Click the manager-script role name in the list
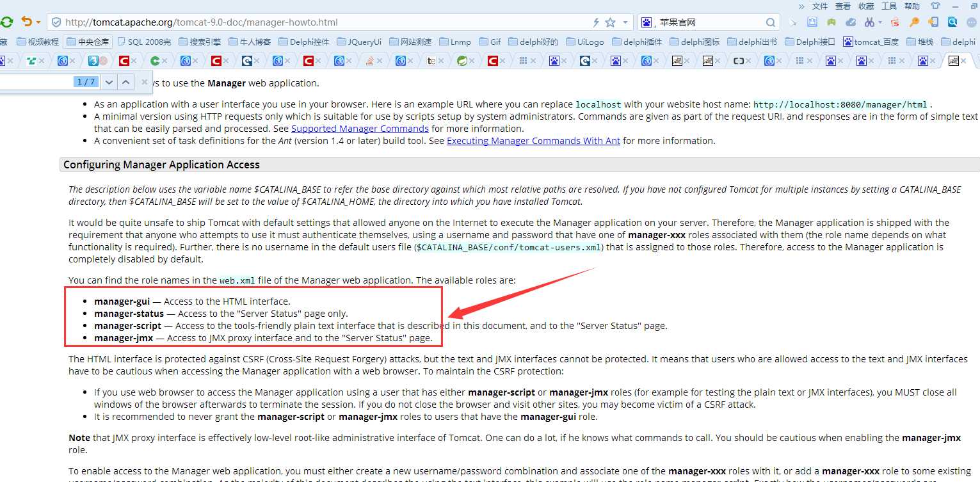The image size is (980, 482). click(x=127, y=326)
